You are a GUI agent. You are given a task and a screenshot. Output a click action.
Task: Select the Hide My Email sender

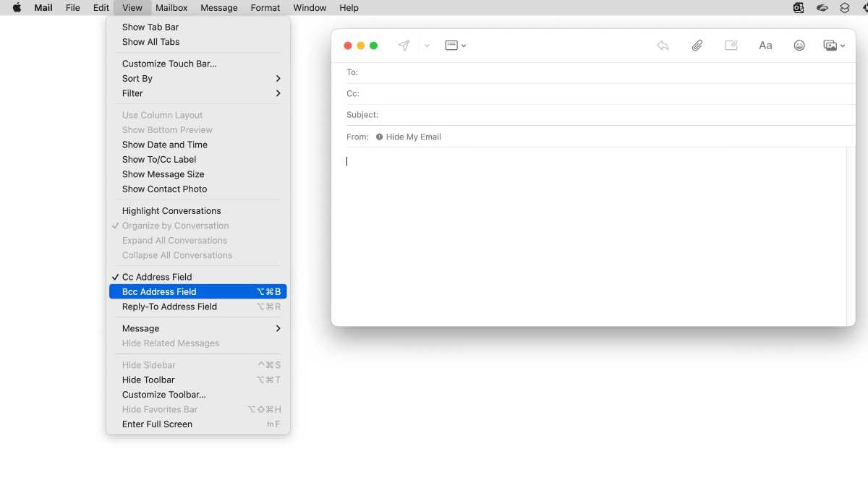(x=414, y=137)
